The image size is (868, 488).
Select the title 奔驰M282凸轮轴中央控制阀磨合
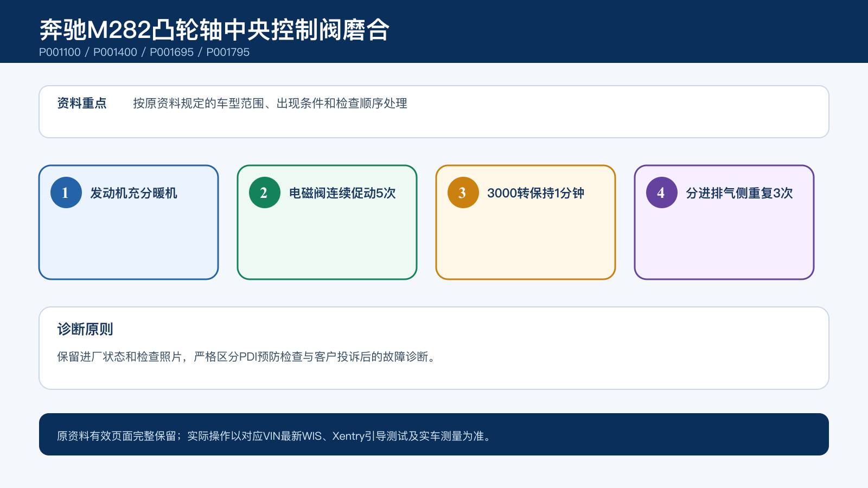[214, 30]
